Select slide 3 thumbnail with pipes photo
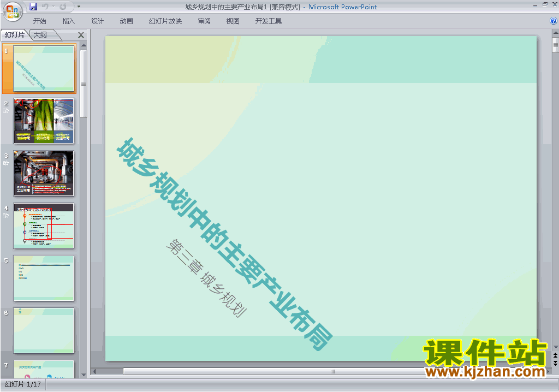The image size is (559, 392). coord(44,174)
